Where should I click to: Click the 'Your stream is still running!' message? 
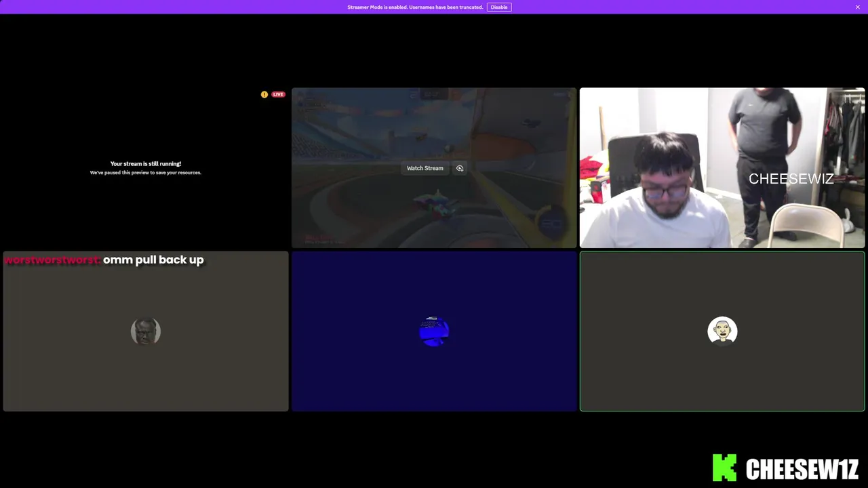(146, 163)
